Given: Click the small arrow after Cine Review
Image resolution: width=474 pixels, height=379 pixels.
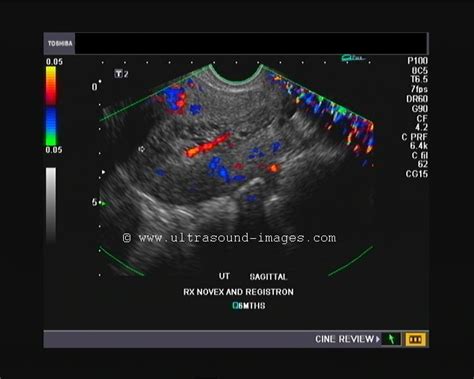Looking at the screenshot, I should (x=377, y=339).
